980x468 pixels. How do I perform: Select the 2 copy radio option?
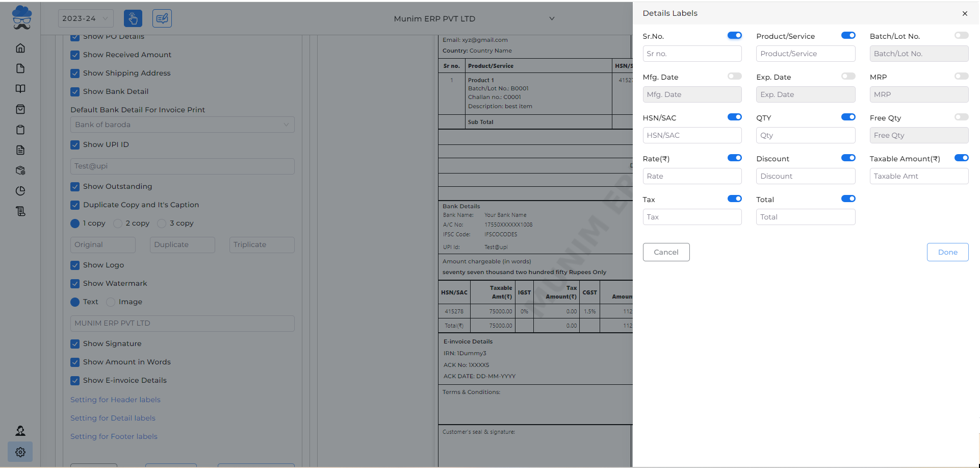pos(118,223)
